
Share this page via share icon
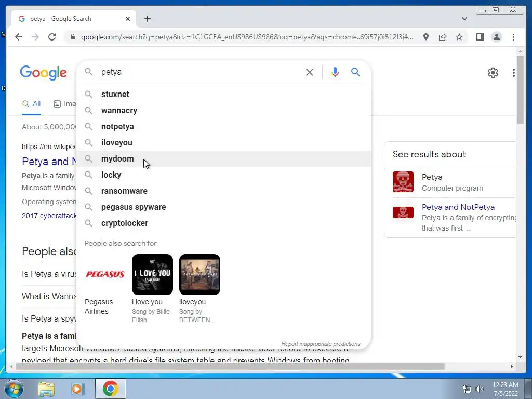point(443,37)
